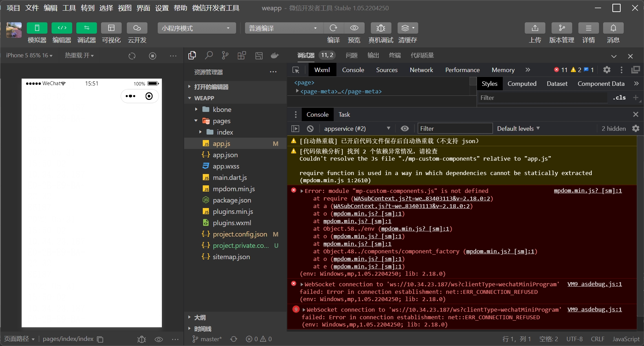Open mpdom.min.js from the error link
644x346 pixels.
[x=588, y=191]
